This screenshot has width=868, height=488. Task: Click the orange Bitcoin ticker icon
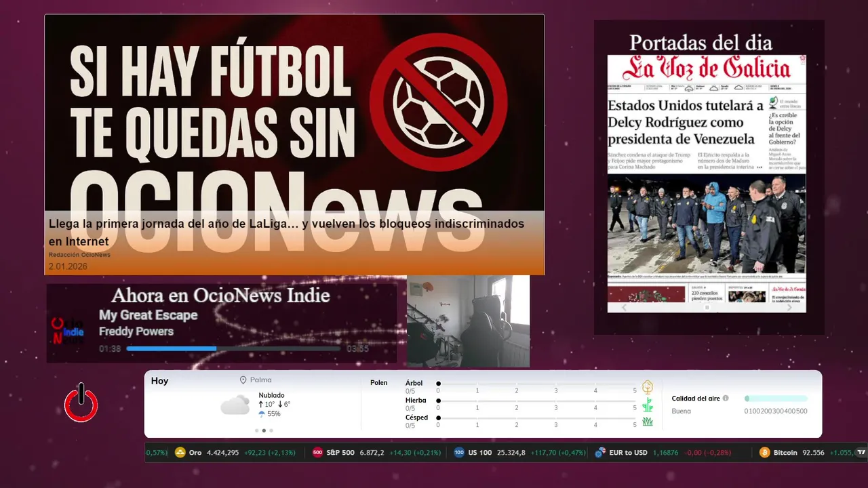[x=765, y=453]
